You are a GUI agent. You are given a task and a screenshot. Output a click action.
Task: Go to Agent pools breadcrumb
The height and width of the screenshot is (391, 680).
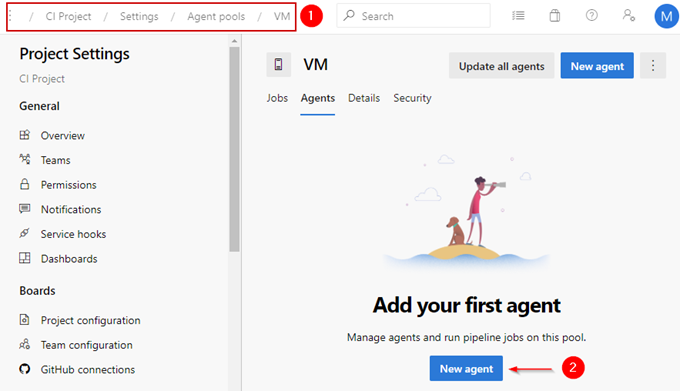[x=216, y=16]
